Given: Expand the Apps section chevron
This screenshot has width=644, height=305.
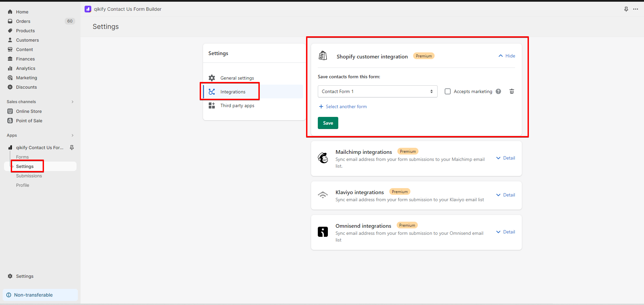Looking at the screenshot, I should pos(72,135).
